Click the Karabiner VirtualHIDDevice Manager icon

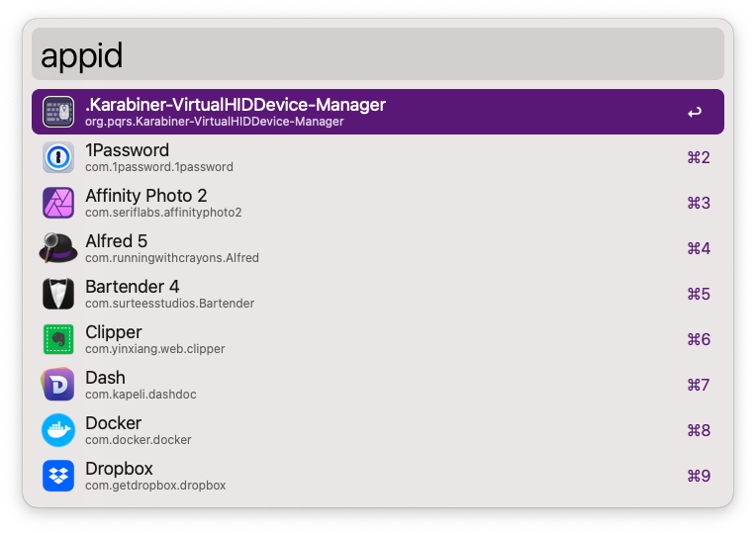pyautogui.click(x=58, y=112)
